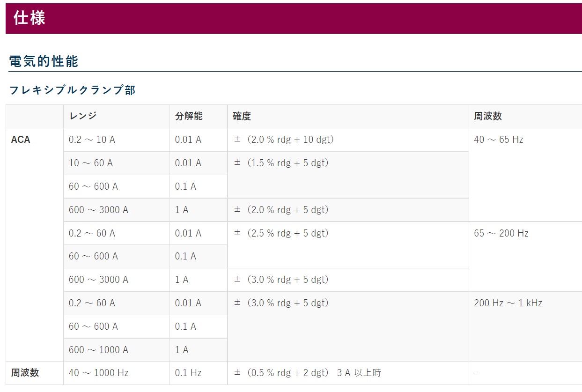Click the フレキシブルクランプ部 subheading

(73, 90)
